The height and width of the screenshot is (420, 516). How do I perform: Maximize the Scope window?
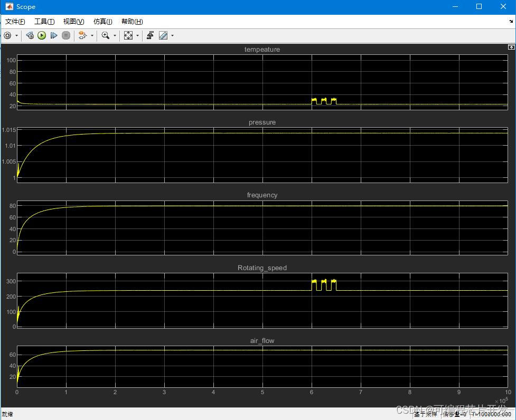pyautogui.click(x=479, y=6)
